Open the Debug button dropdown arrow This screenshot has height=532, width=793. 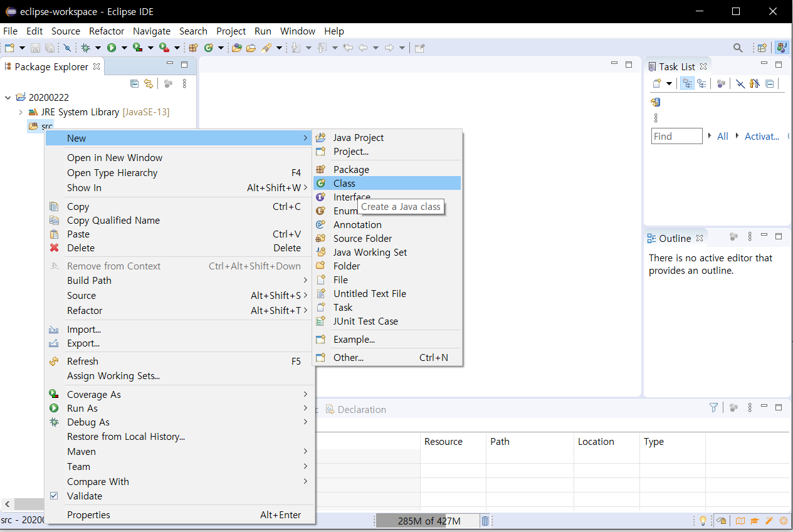click(x=98, y=48)
